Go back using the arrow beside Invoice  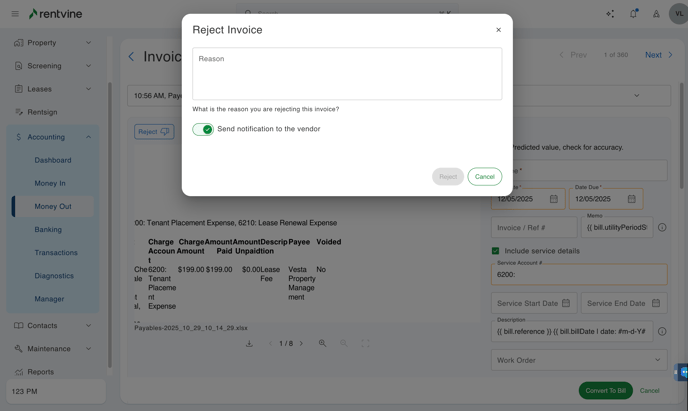(x=131, y=57)
